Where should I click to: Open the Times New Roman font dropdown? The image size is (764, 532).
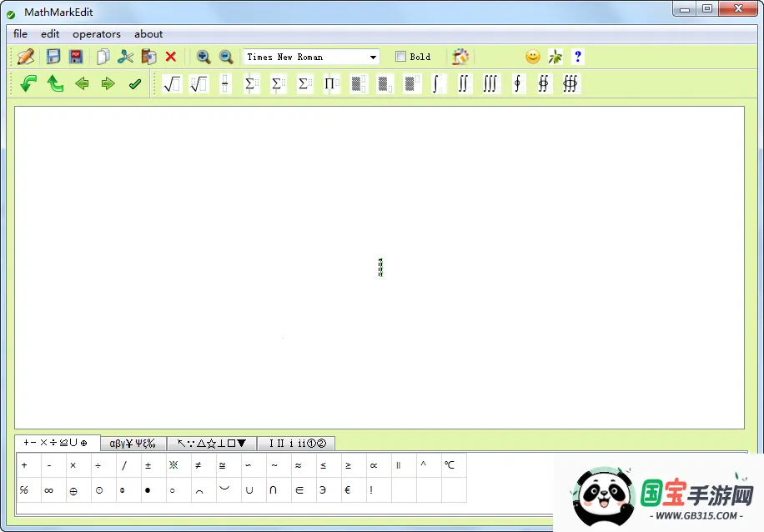point(373,57)
